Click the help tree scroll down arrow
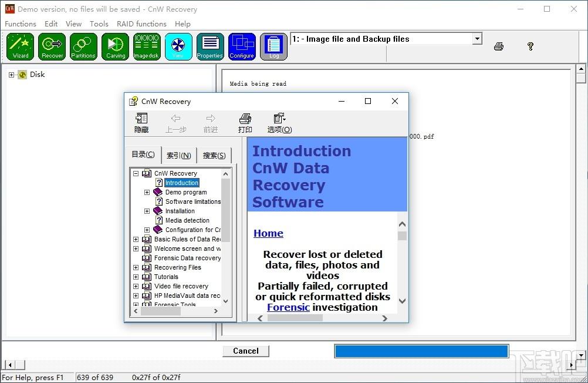This screenshot has width=588, height=383. coord(226,301)
